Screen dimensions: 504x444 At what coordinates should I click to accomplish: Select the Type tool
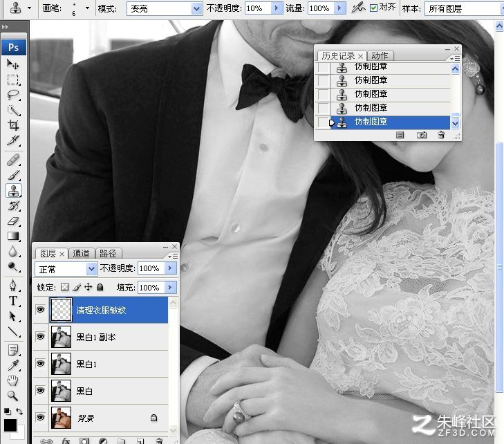click(x=13, y=302)
